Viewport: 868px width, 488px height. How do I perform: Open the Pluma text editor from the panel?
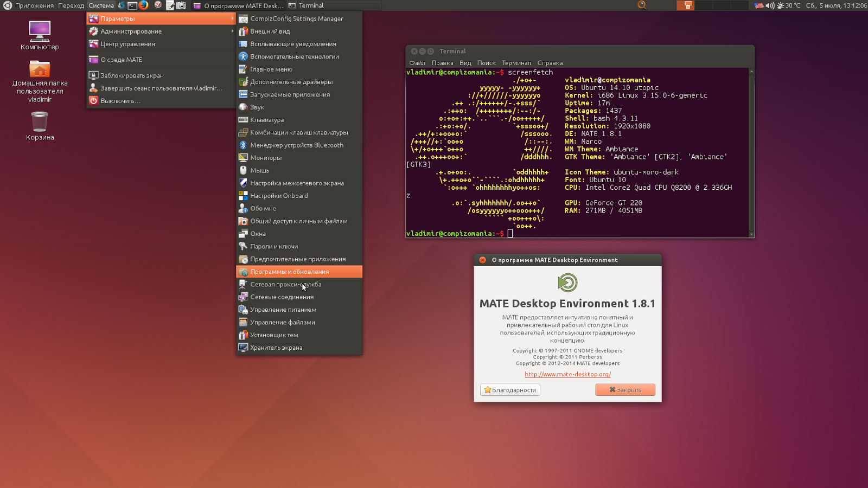point(170,5)
